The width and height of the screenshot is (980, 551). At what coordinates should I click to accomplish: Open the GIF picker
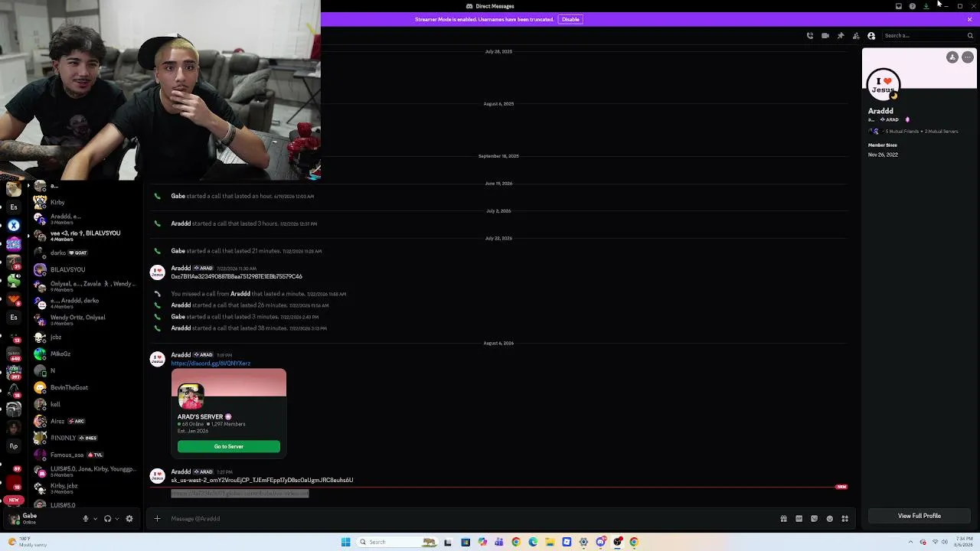(x=799, y=519)
